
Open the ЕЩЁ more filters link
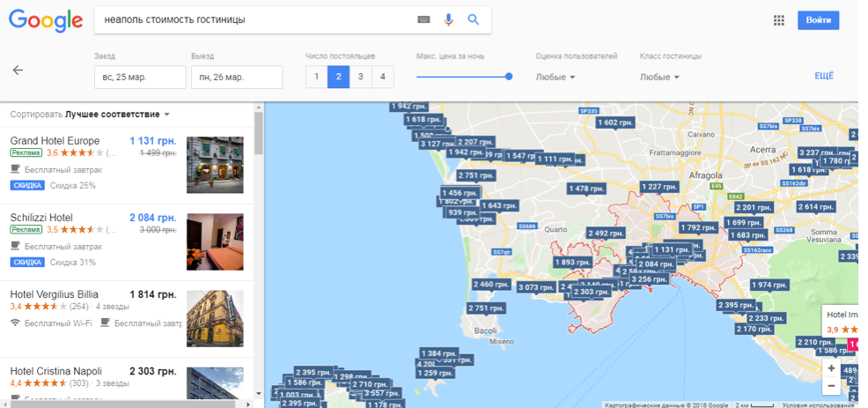(824, 76)
